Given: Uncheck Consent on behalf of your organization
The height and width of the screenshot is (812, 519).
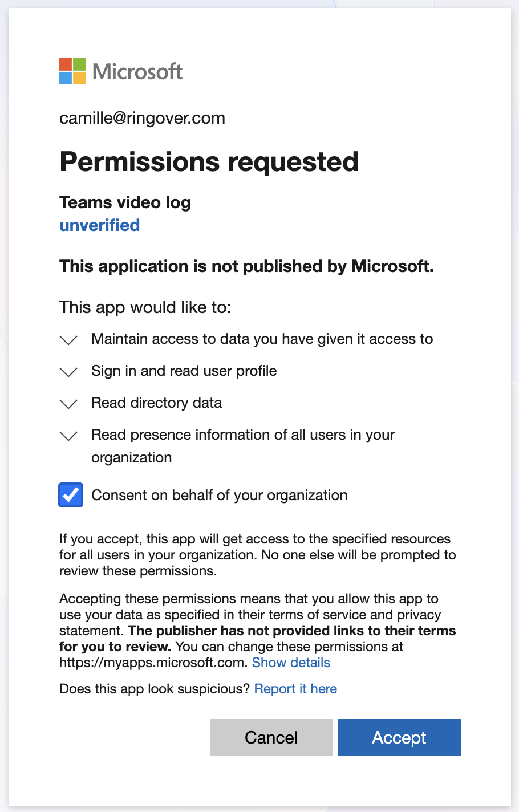Looking at the screenshot, I should pyautogui.click(x=71, y=495).
